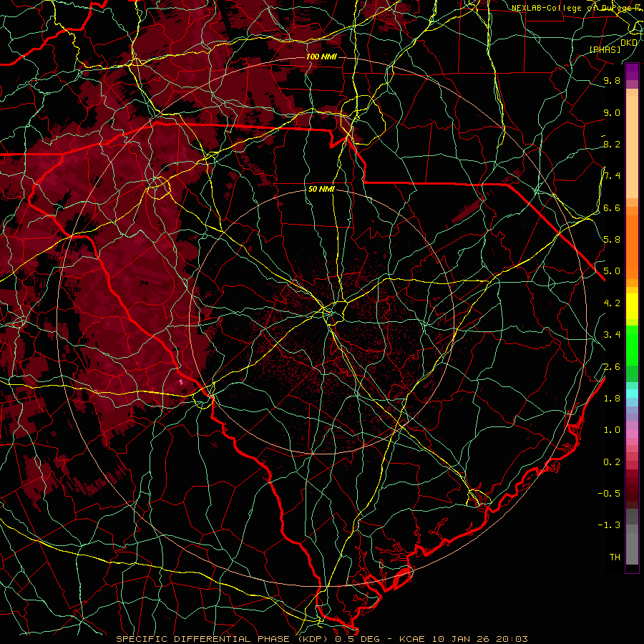Click the 0.2 value on the color scale
This screenshot has height=644, width=644.
[612, 462]
